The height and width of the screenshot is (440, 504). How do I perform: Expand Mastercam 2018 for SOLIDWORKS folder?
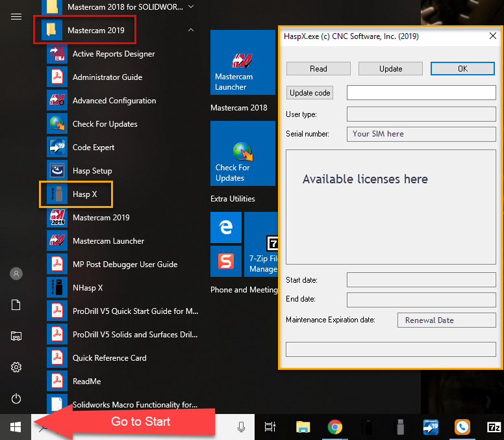[x=191, y=6]
